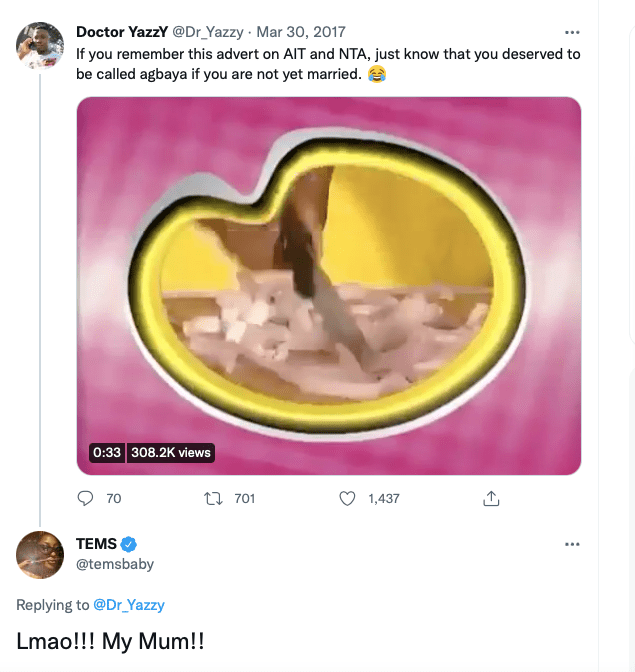
Task: Open the share icon under the video
Action: pyautogui.click(x=491, y=498)
